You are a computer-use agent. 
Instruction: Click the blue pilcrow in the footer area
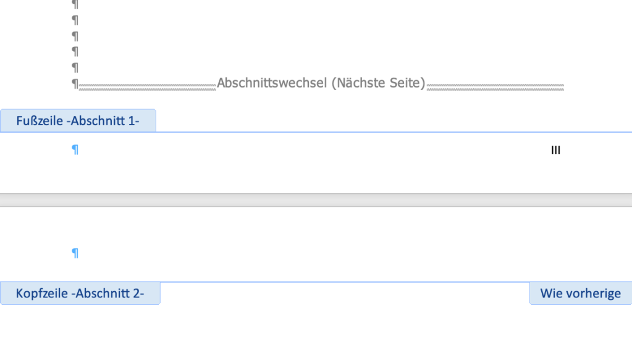(75, 149)
